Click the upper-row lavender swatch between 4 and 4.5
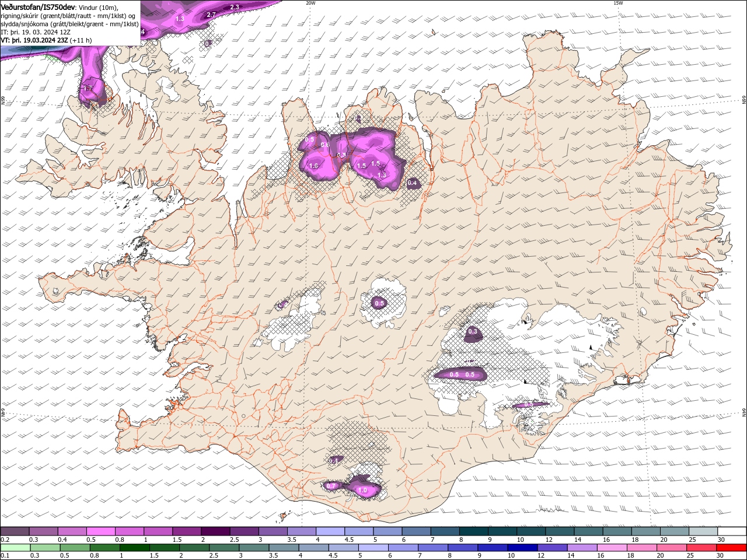The width and height of the screenshot is (747, 560). 330,531
